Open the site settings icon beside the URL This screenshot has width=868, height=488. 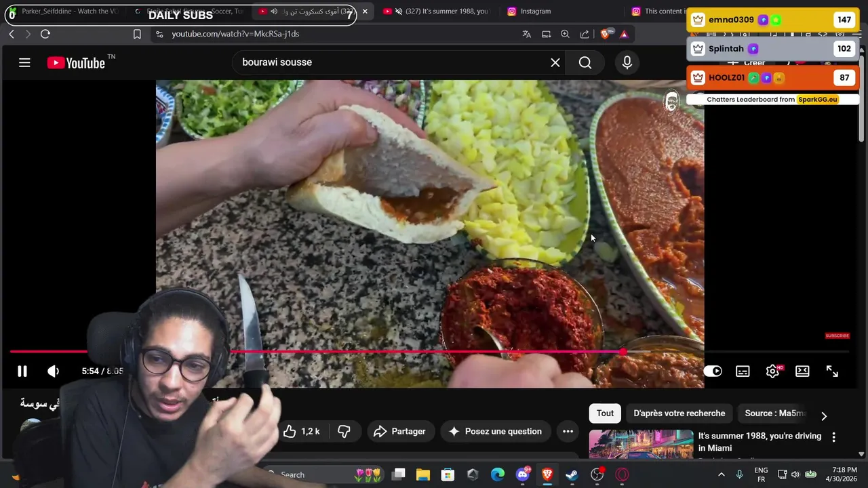click(x=159, y=34)
